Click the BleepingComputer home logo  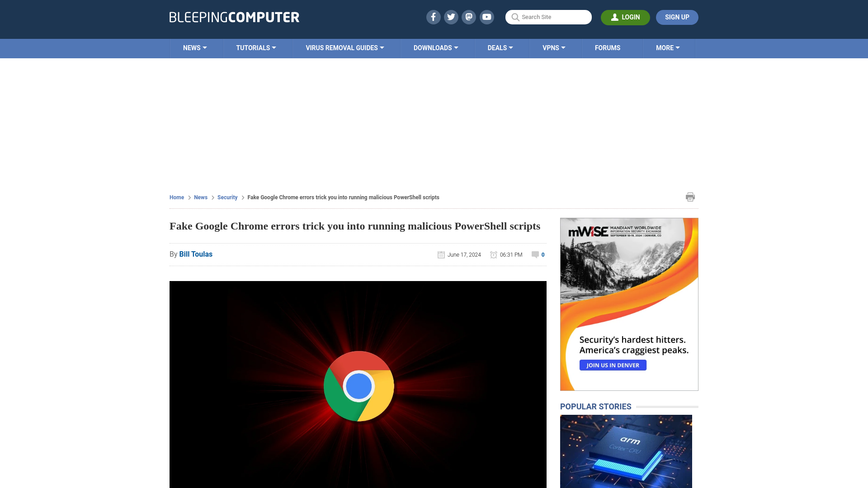click(233, 17)
